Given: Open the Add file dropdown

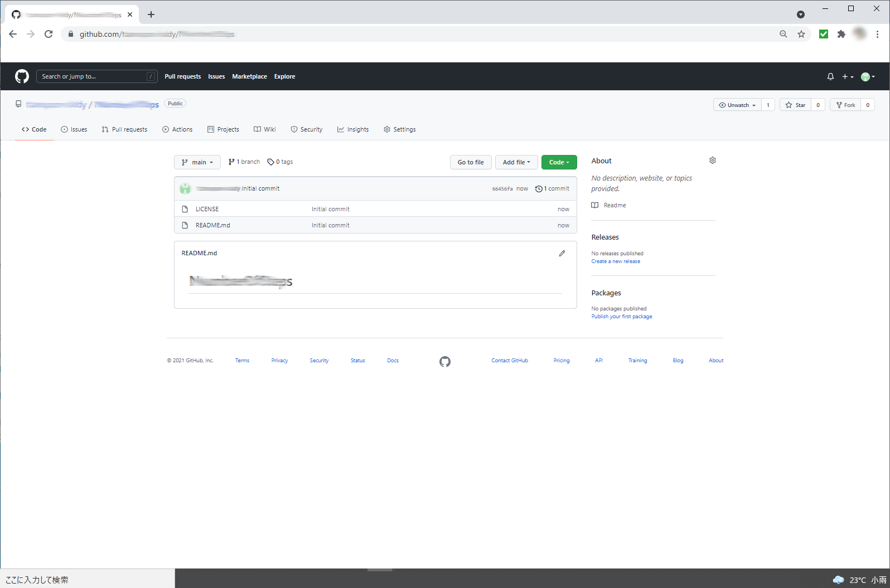Looking at the screenshot, I should coord(516,162).
